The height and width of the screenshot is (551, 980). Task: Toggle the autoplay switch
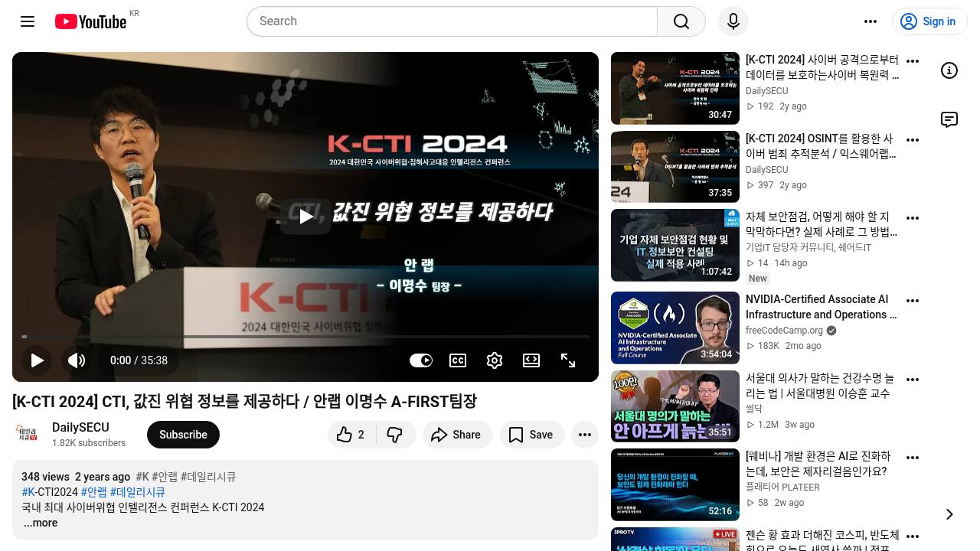point(421,360)
